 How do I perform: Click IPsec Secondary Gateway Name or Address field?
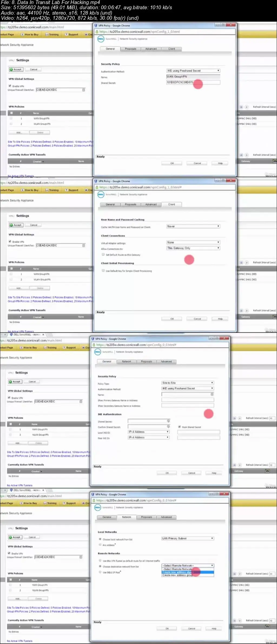point(188,405)
